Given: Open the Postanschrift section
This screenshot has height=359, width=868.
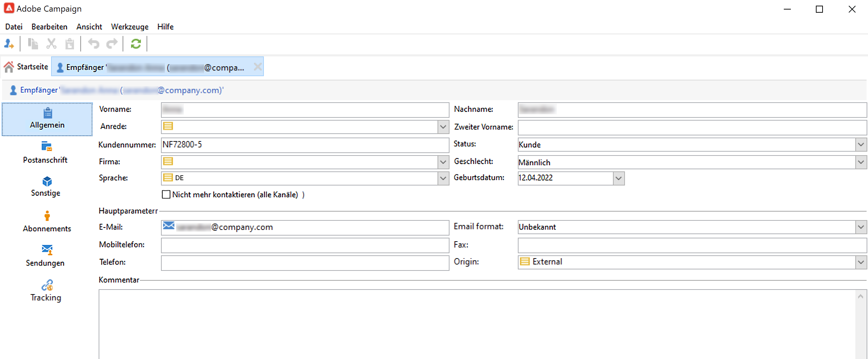Looking at the screenshot, I should tap(45, 153).
